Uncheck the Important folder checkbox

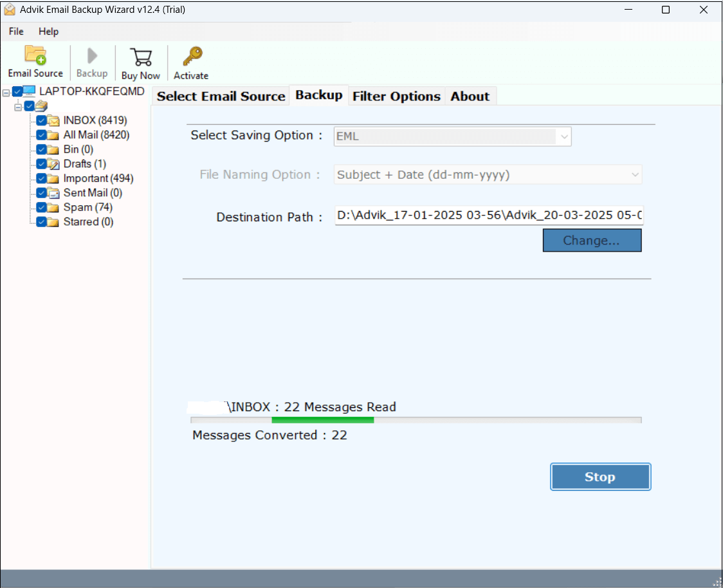pos(41,178)
